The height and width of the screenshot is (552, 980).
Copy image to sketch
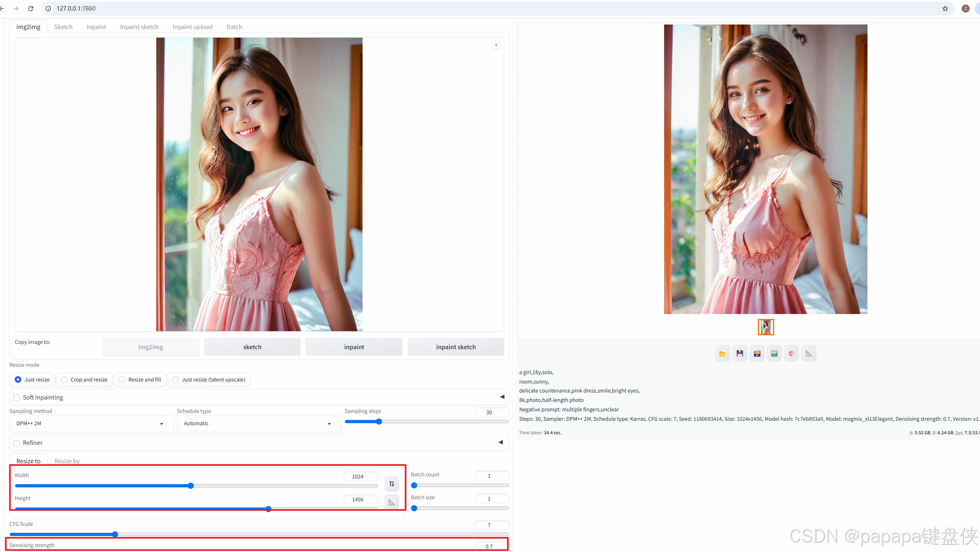(x=252, y=347)
